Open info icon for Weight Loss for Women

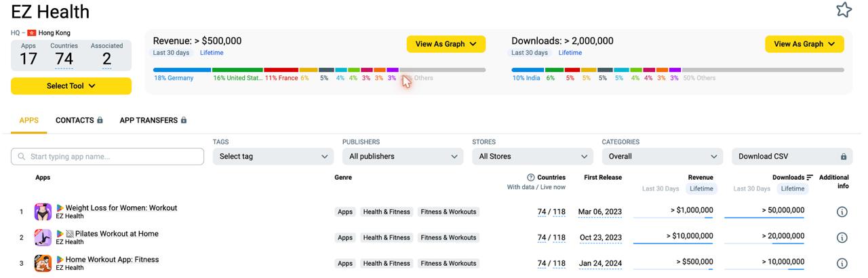pos(842,212)
